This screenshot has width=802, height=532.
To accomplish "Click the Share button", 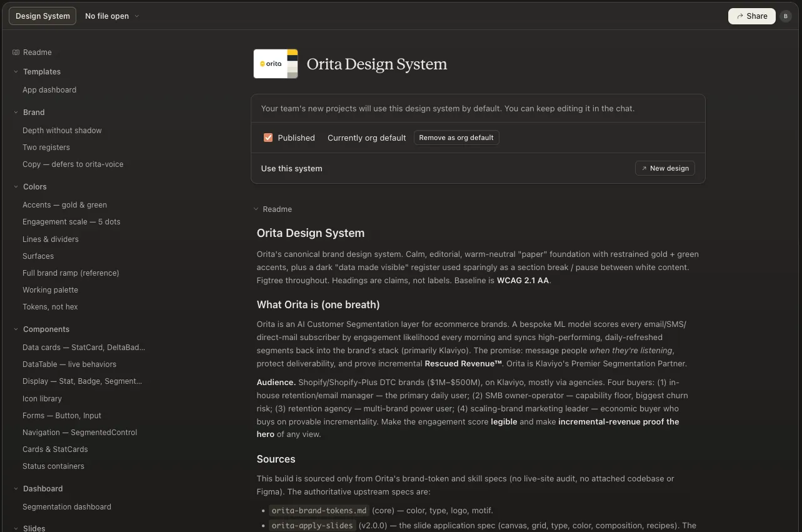I will click(x=751, y=16).
